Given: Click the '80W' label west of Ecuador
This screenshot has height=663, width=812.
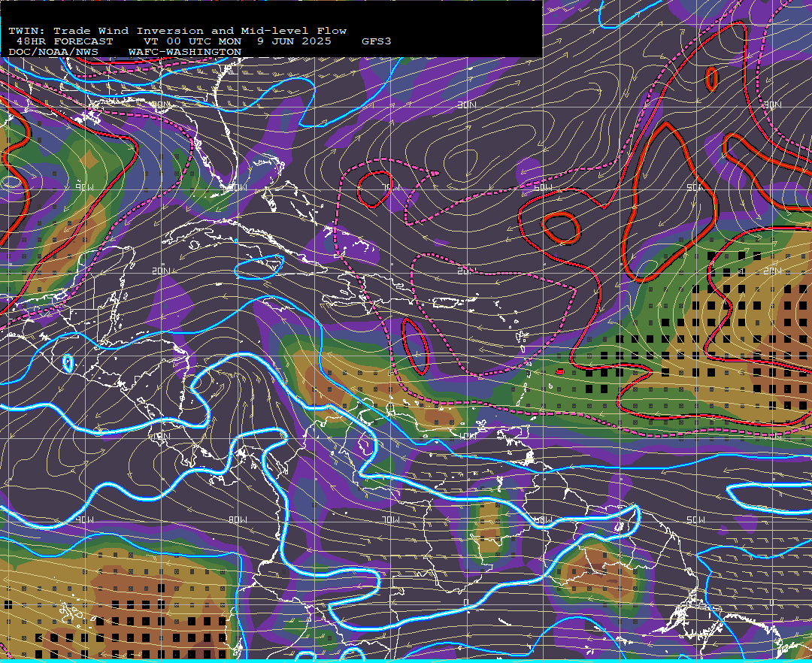Looking at the screenshot, I should coord(238,519).
